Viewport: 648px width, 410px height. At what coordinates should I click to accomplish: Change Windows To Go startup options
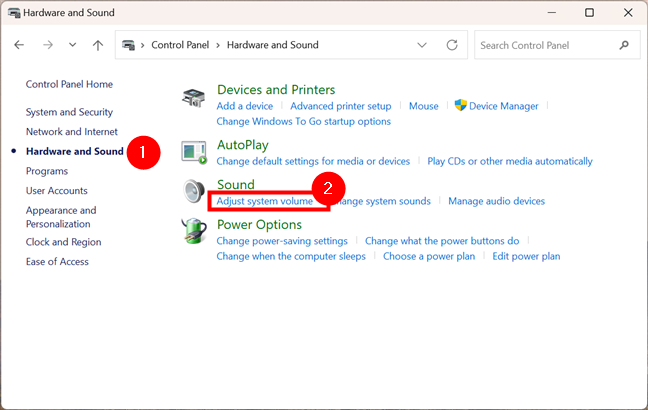point(303,122)
